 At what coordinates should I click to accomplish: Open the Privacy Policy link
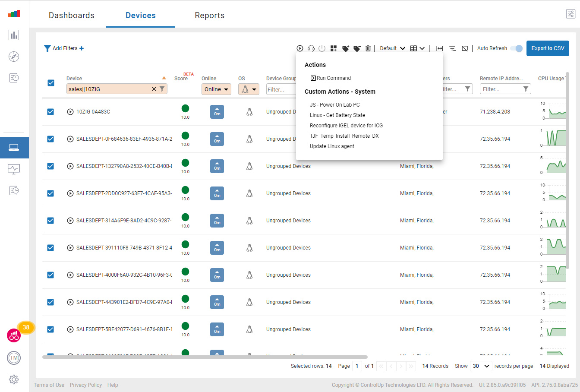(86, 385)
